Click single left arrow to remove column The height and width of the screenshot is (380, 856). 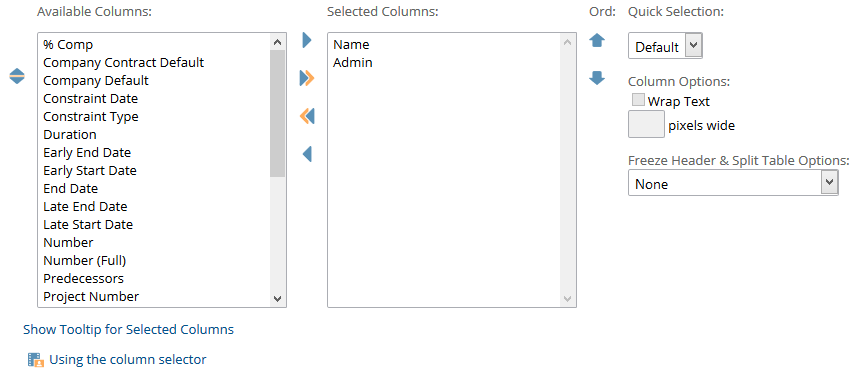click(307, 154)
